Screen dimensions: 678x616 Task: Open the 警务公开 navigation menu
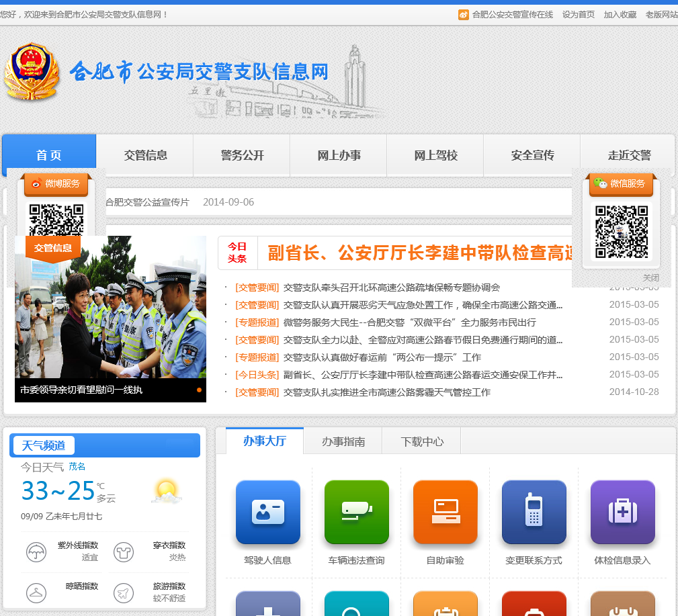pos(242,155)
